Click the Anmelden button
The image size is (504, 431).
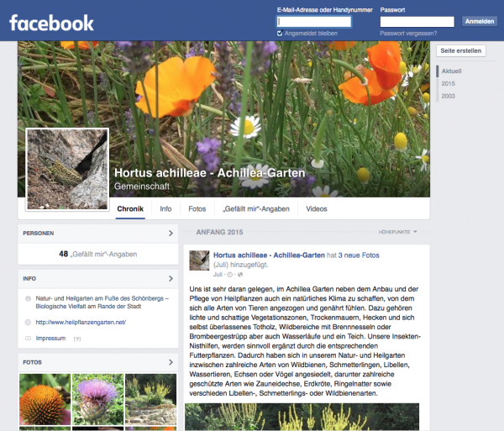tap(480, 21)
